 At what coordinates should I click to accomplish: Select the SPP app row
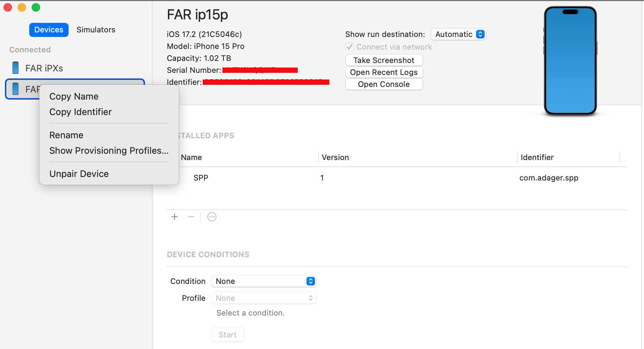coord(352,178)
